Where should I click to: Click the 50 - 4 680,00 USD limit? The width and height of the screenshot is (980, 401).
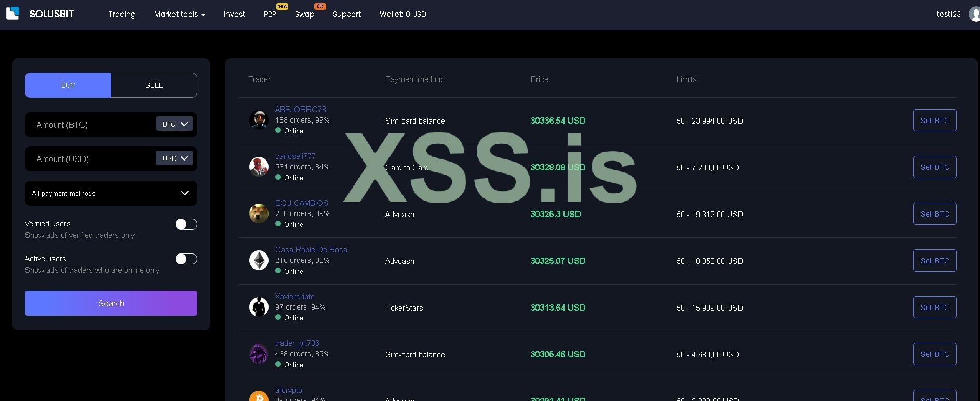[708, 355]
